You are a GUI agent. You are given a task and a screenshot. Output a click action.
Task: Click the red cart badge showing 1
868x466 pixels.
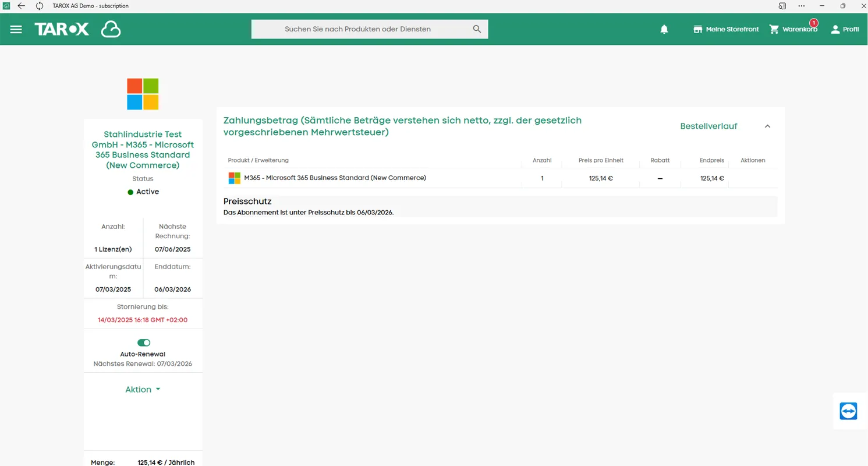pyautogui.click(x=814, y=23)
